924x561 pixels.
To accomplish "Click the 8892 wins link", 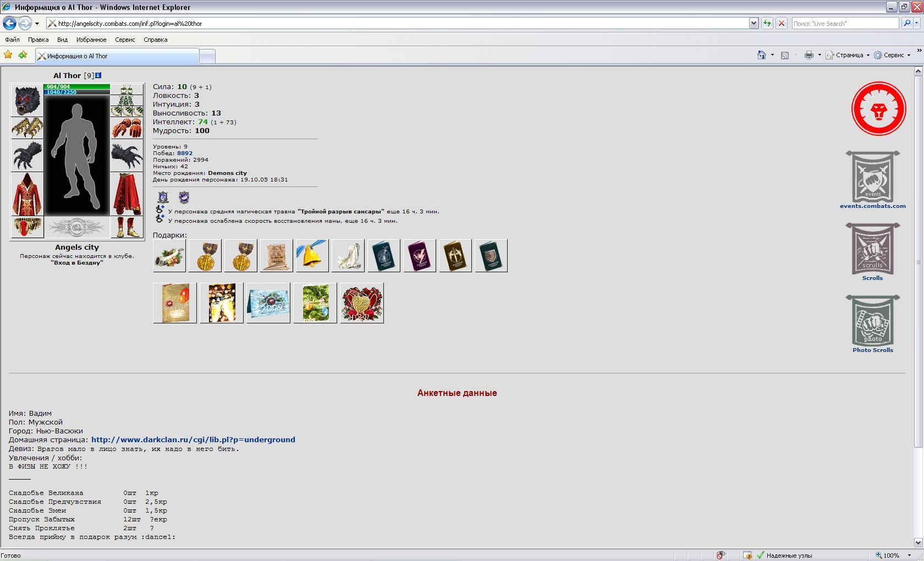I will tap(185, 153).
